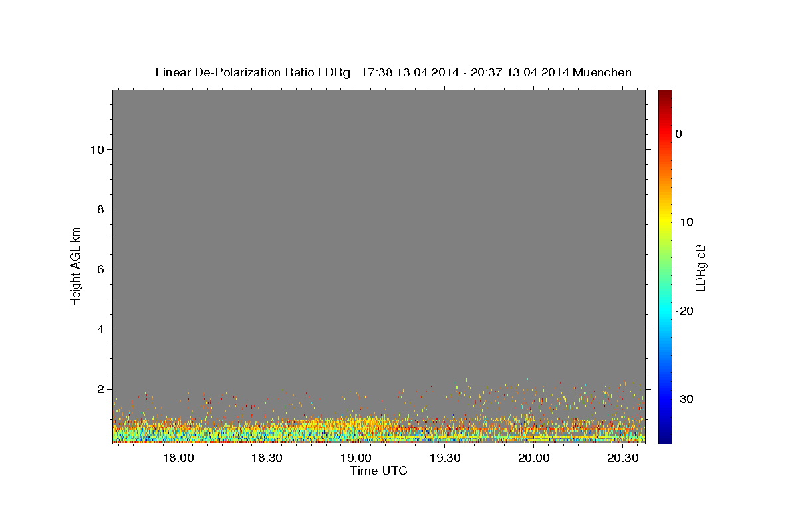The height and width of the screenshot is (532, 798).
Task: Click the 19:00 time tick label
Action: point(356,458)
